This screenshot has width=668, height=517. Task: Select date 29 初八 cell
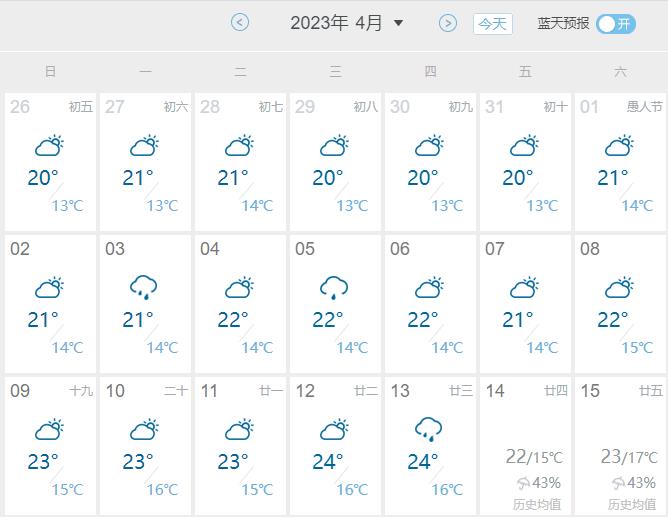coord(335,162)
